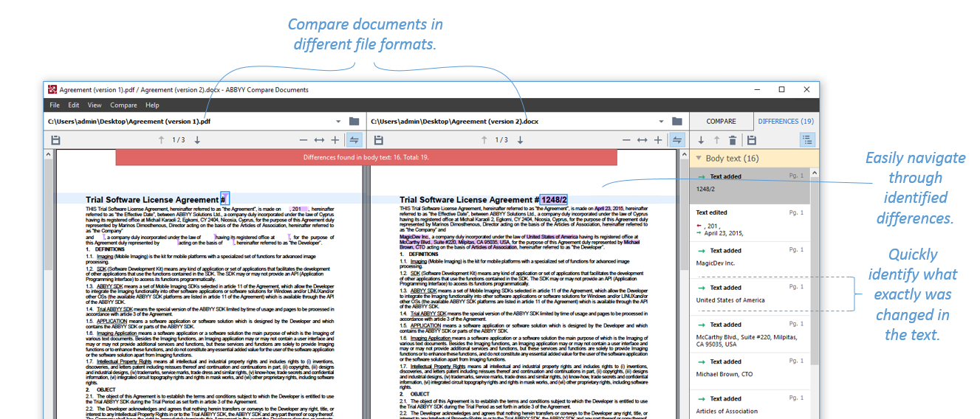Close the ABBYY Compare Documents window
The height and width of the screenshot is (419, 980).
click(x=805, y=90)
